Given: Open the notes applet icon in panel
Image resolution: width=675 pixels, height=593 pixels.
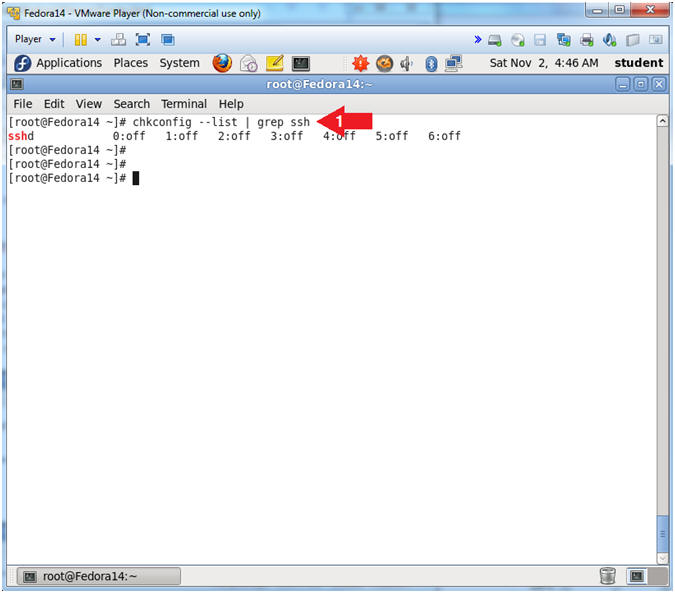Looking at the screenshot, I should pyautogui.click(x=275, y=64).
